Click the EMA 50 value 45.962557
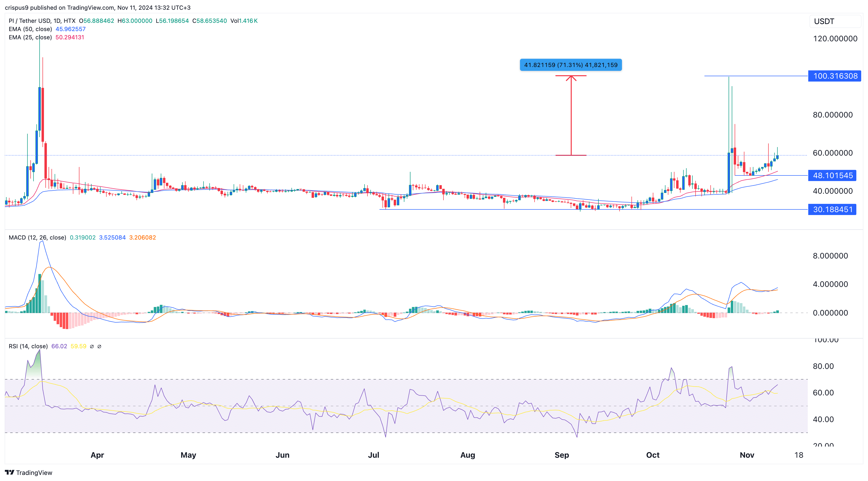Viewport: 868px width, 481px height. click(x=70, y=29)
